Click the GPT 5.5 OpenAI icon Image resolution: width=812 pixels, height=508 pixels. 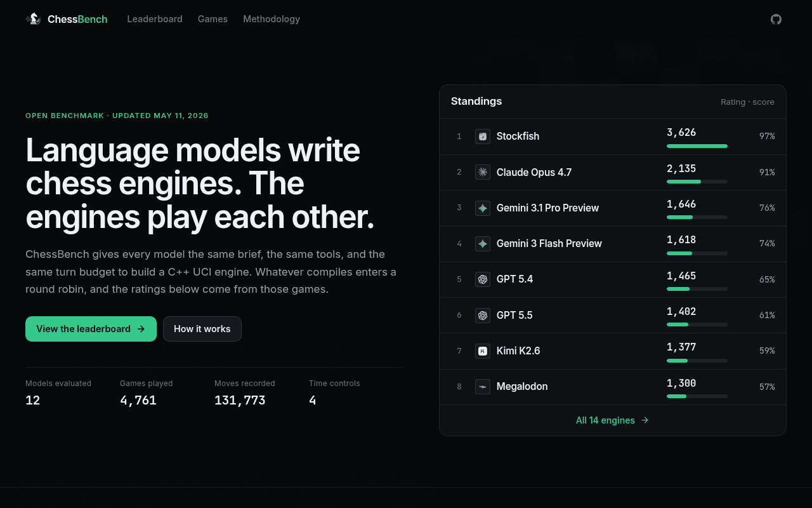(483, 315)
